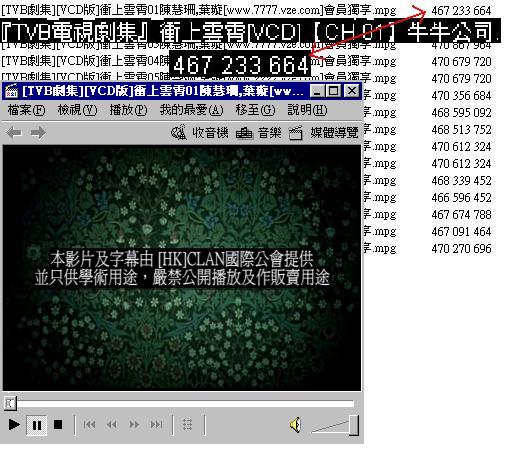Click the volume slider handle
The height and width of the screenshot is (458, 513).
pos(354,425)
